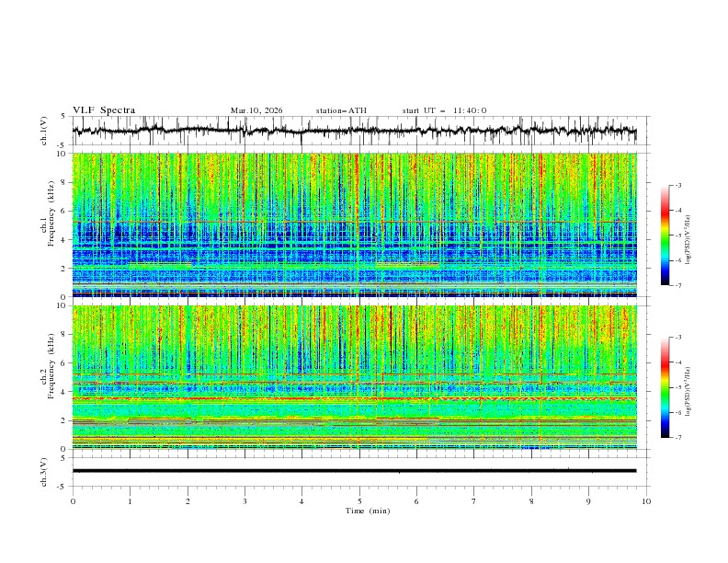The width and height of the screenshot is (728, 563).
Task: Click ch.1 color bar "log(PSD)(V²/Hz)" label
Action: click(688, 240)
